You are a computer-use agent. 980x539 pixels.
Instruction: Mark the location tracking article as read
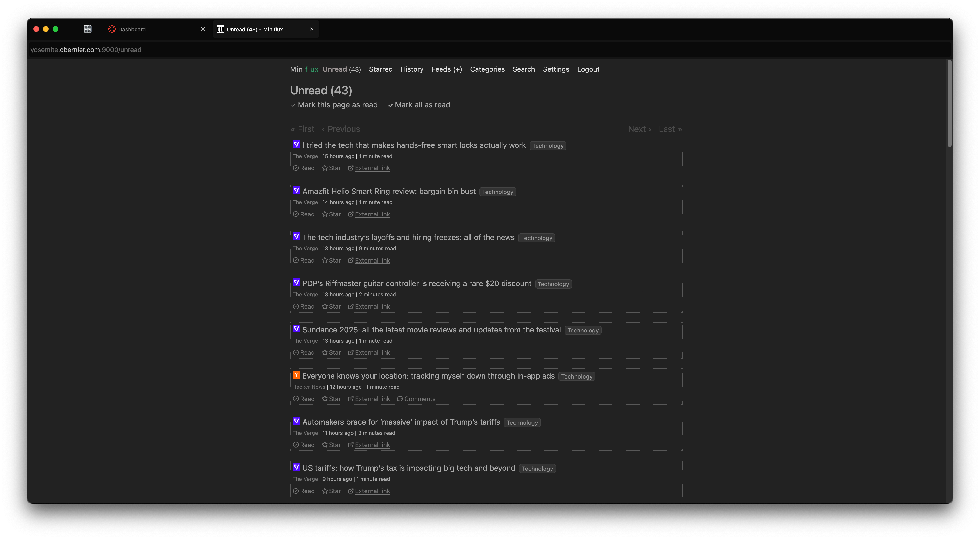click(x=304, y=399)
